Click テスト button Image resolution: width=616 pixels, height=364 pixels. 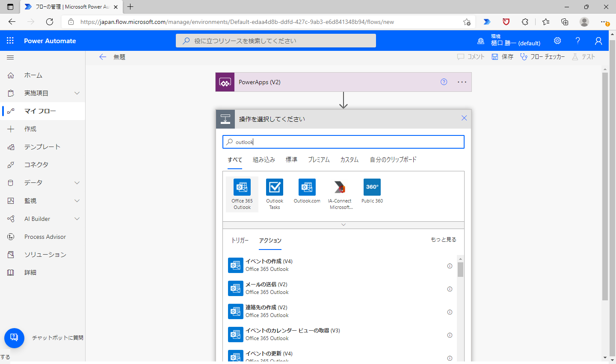tap(583, 57)
